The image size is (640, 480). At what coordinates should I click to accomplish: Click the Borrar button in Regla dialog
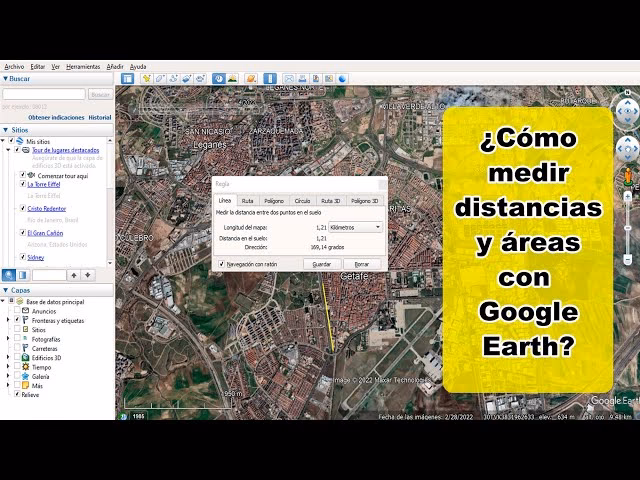coord(362,264)
